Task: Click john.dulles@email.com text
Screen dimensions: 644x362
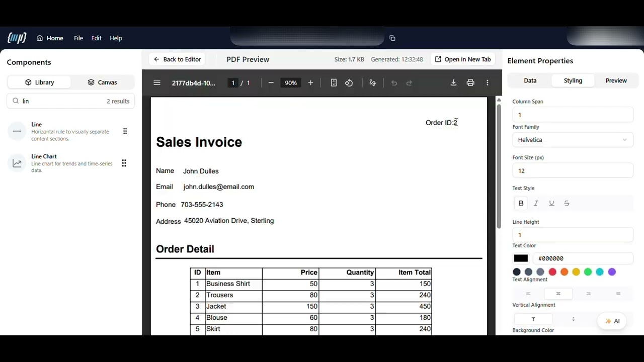Action: (x=218, y=187)
